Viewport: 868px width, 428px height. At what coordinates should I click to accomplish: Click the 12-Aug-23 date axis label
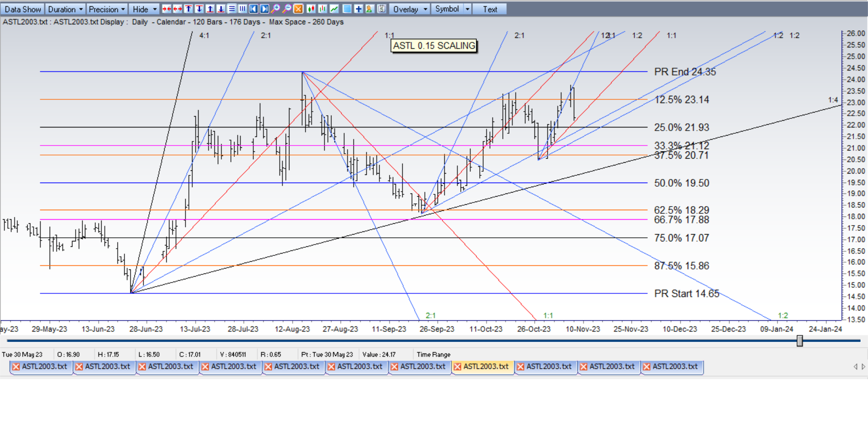[292, 329]
